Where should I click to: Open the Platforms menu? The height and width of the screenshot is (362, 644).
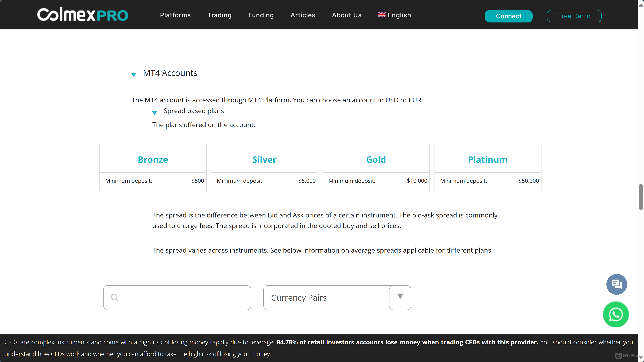[175, 15]
